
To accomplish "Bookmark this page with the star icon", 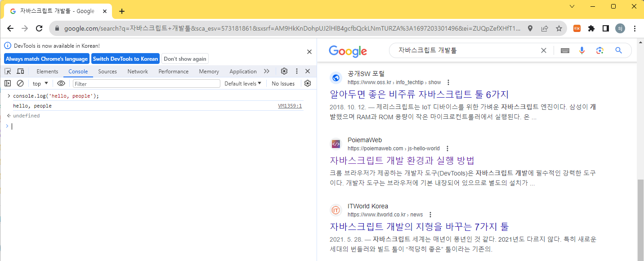I will (559, 28).
